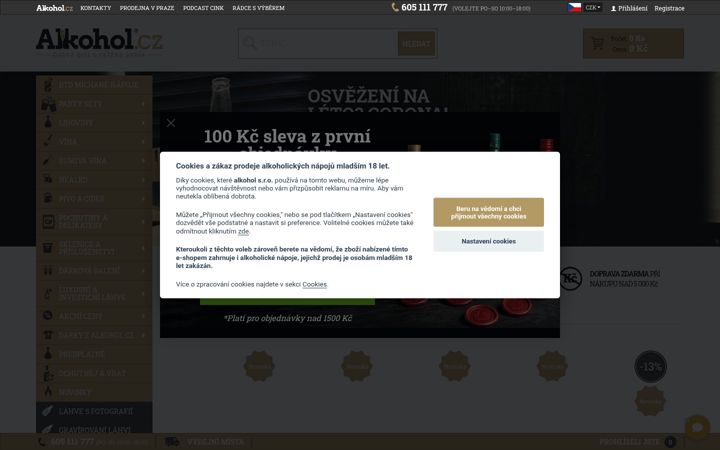Expand the Sklenice a příslušenství submenu arrow

tap(143, 248)
